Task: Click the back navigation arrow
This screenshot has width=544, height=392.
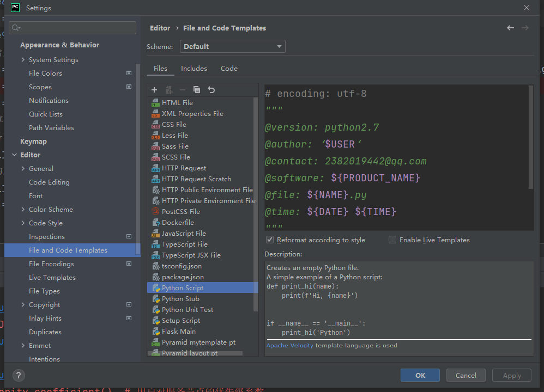Action: [x=510, y=28]
